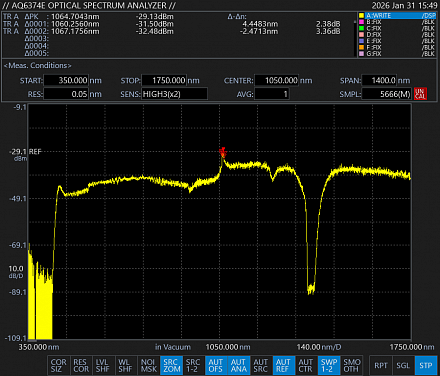
Task: Select trace A:WRITE in trace list
Action: (x=397, y=16)
